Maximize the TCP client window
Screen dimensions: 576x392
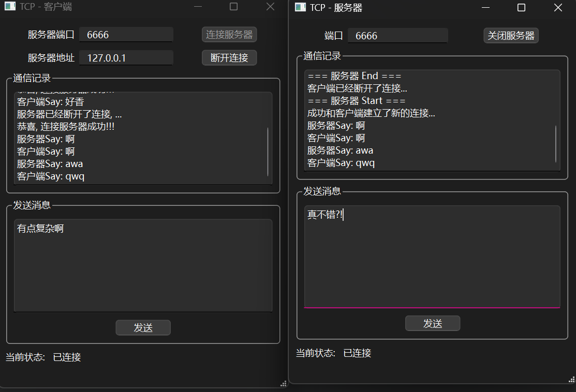tap(233, 7)
